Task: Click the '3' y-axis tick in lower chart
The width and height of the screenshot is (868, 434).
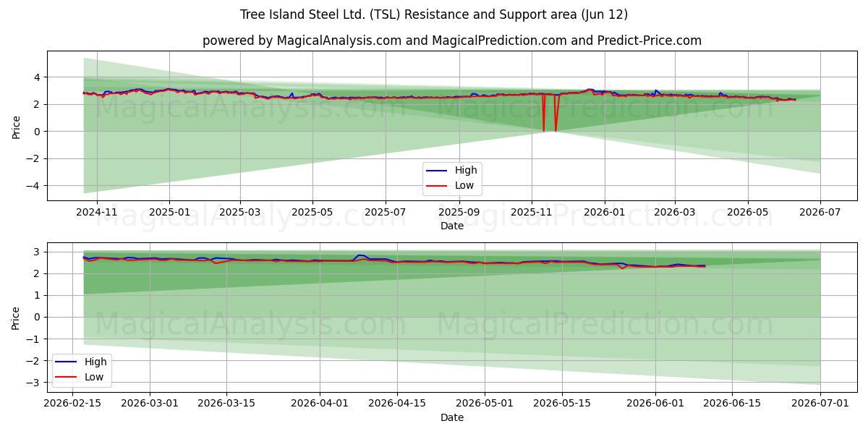Action: coord(38,252)
